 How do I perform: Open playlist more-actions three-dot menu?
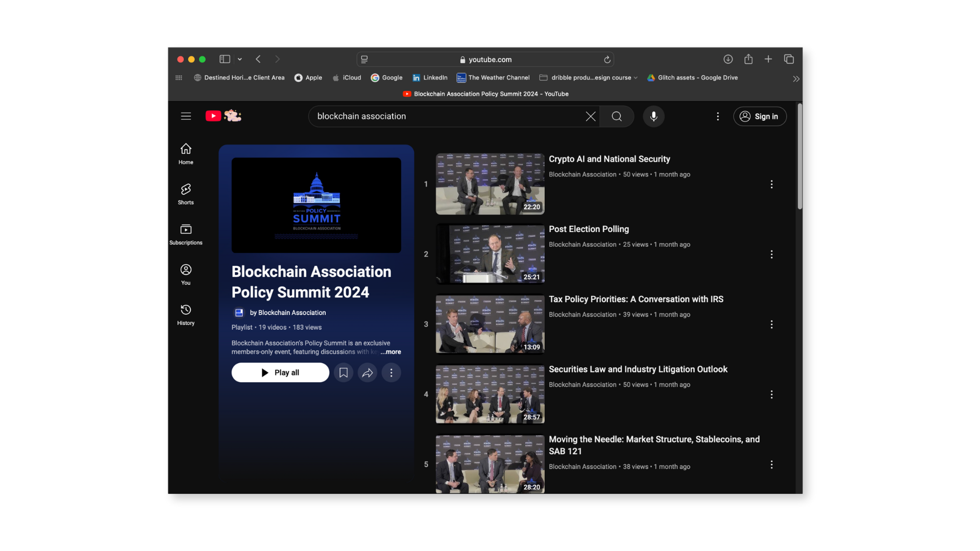pos(391,372)
